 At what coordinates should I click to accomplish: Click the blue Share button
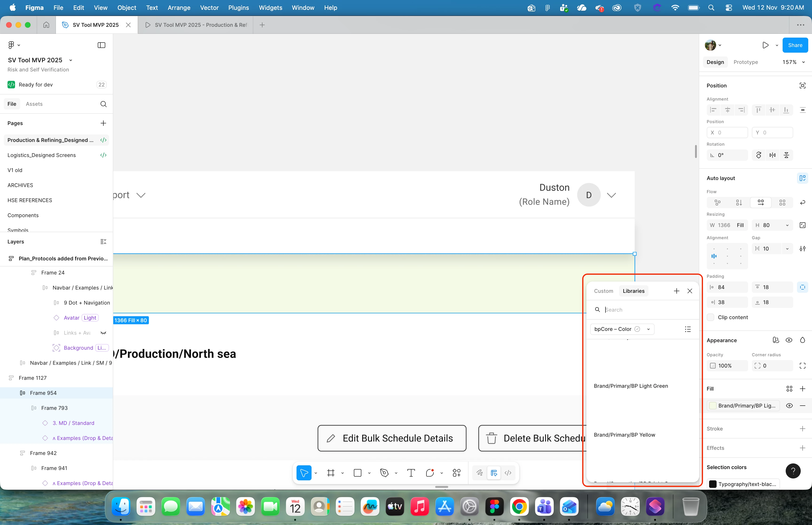pyautogui.click(x=795, y=45)
